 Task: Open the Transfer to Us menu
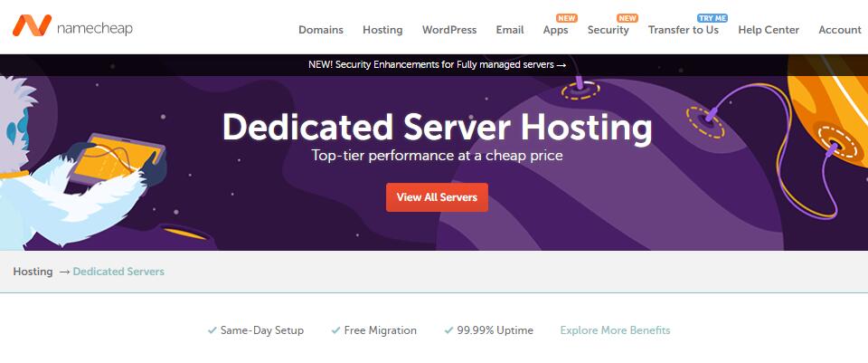pyautogui.click(x=684, y=30)
